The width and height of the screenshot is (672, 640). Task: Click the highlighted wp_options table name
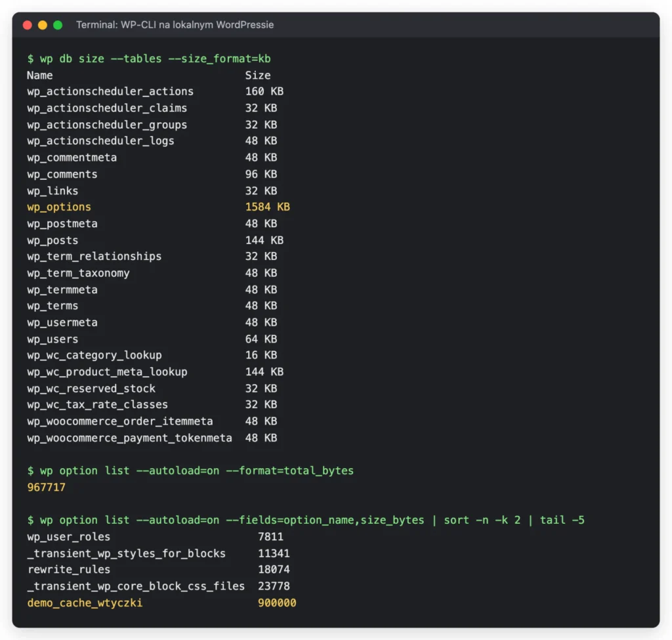pyautogui.click(x=59, y=207)
